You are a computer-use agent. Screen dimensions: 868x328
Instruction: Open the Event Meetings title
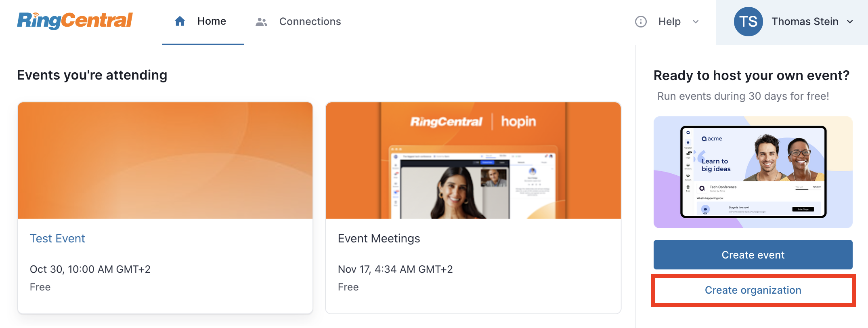pyautogui.click(x=379, y=238)
